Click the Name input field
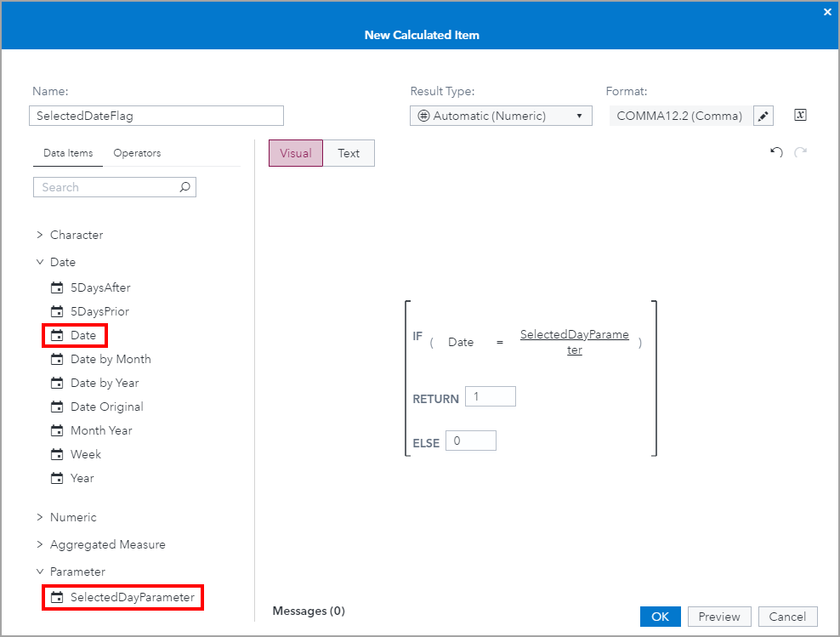840x637 pixels. point(157,116)
